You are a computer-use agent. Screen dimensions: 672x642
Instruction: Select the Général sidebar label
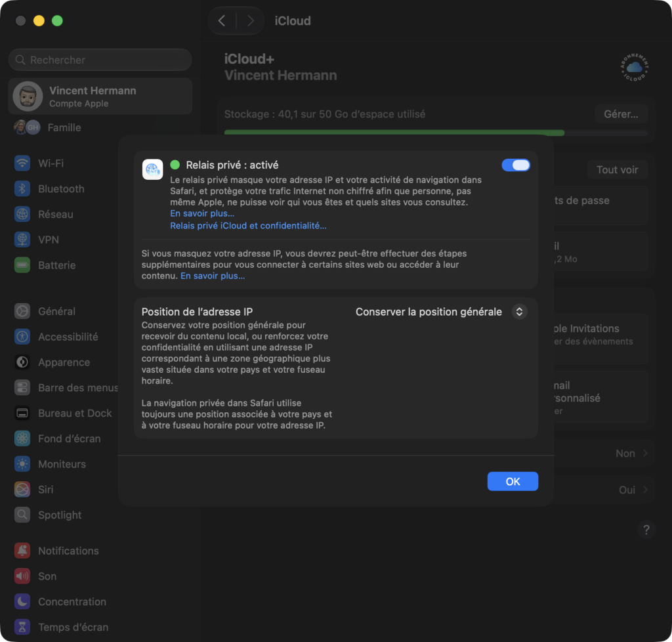[56, 311]
